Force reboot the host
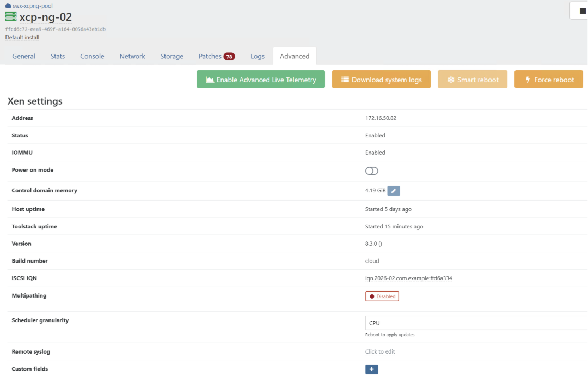This screenshot has width=588, height=388. tap(549, 80)
